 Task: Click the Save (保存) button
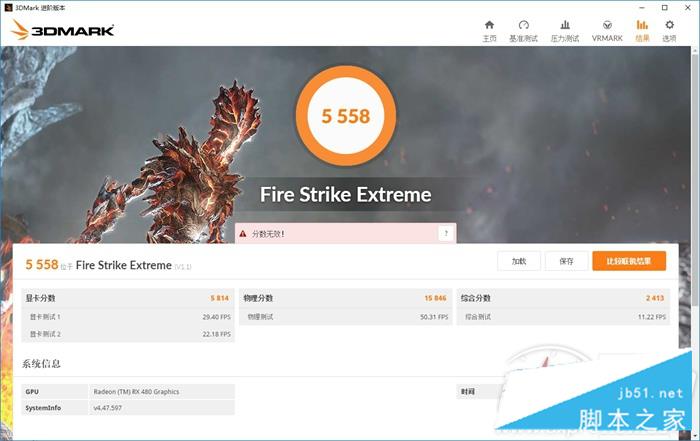[x=566, y=261]
